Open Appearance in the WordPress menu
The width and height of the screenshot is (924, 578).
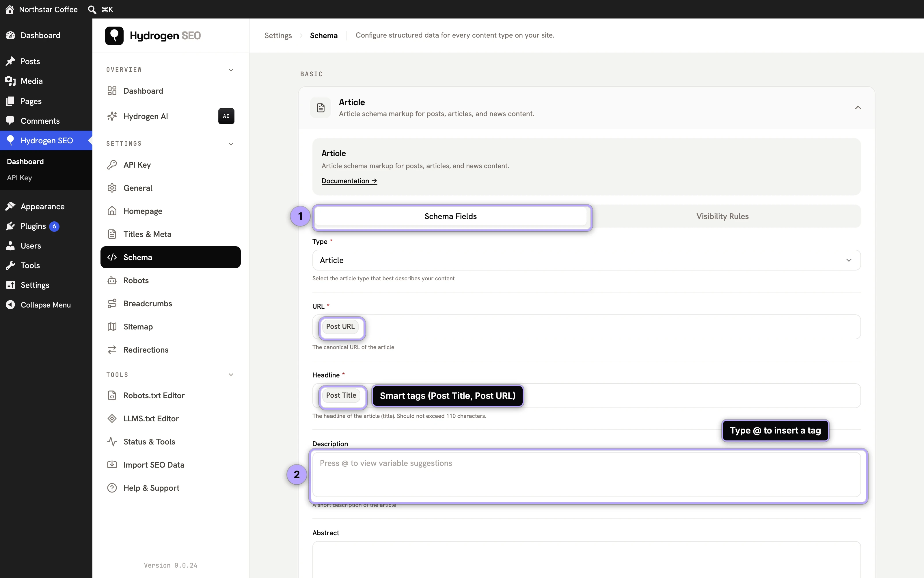pyautogui.click(x=46, y=206)
